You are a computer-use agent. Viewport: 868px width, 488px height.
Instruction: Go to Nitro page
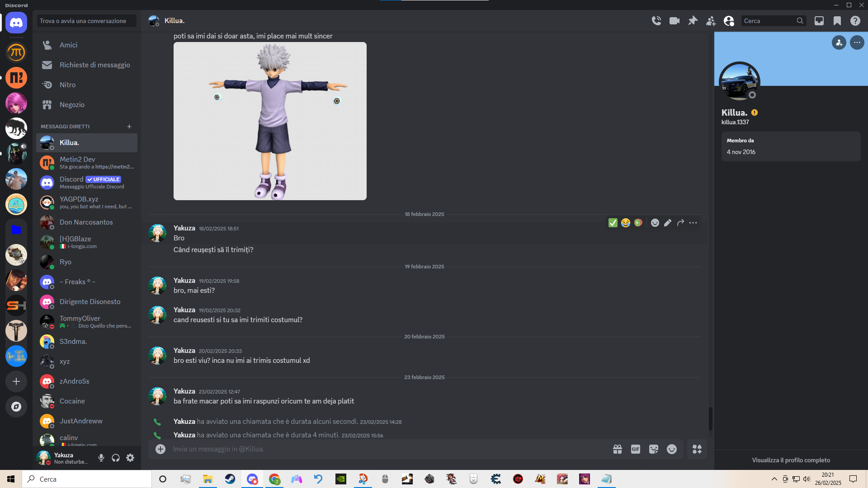(87, 85)
